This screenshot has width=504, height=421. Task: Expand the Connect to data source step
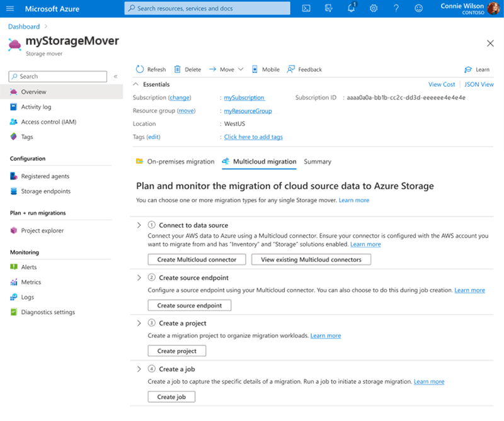(139, 225)
